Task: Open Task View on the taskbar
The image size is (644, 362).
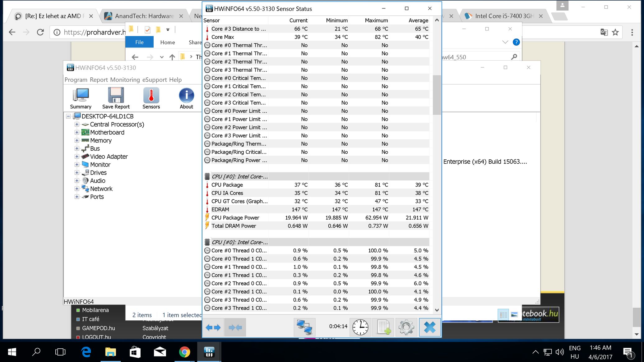Action: 60,352
